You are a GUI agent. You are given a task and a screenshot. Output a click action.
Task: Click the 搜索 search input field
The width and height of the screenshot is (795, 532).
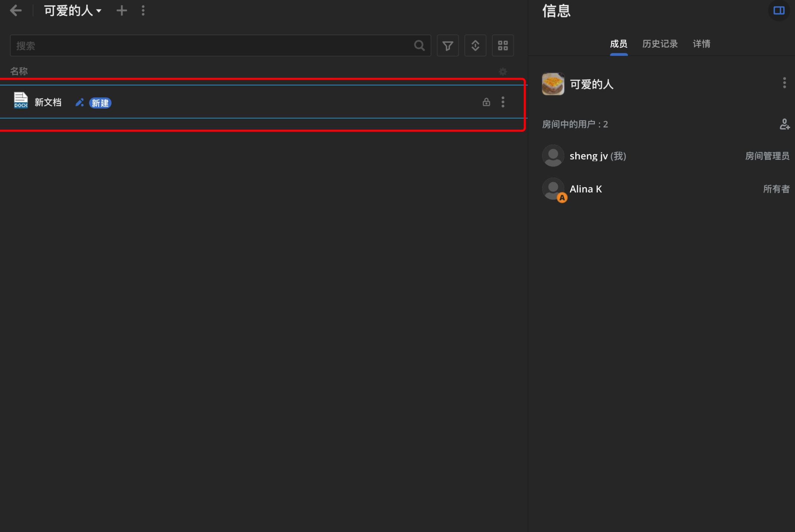click(x=212, y=46)
